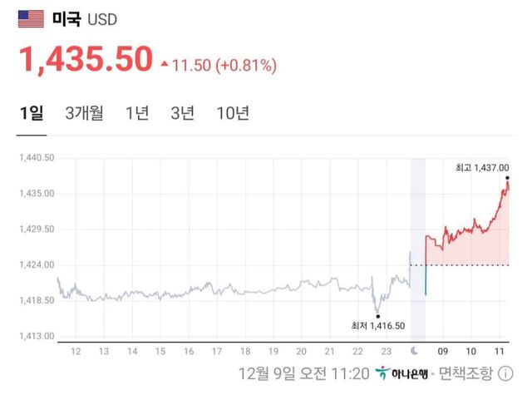Switch to the 3개월 tab
The height and width of the screenshot is (395, 532).
coord(84,114)
